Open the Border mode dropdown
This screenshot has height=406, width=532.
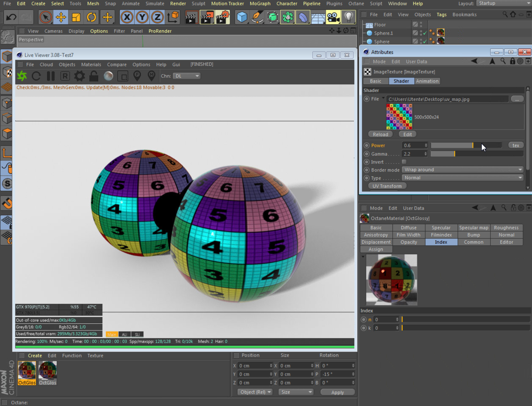(462, 170)
